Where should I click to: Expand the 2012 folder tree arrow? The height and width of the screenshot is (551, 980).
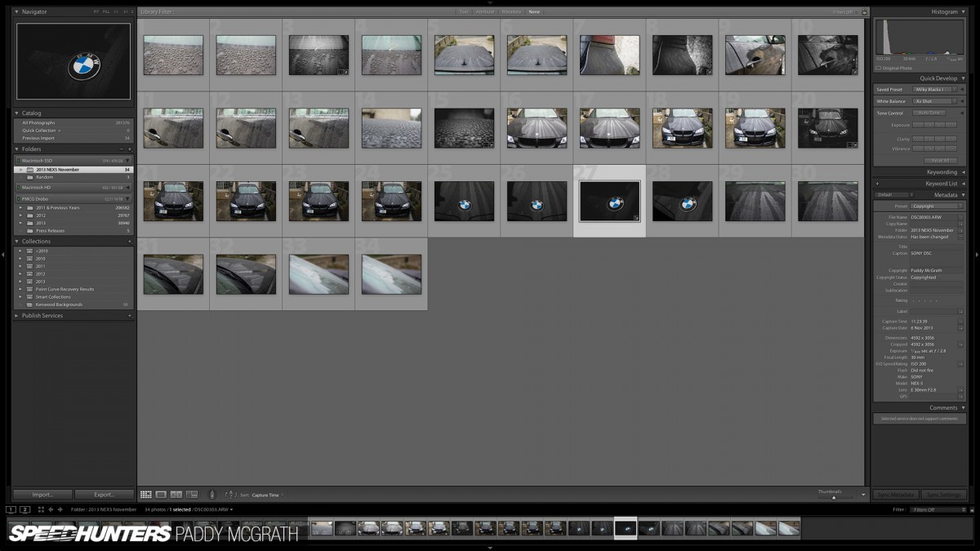[20, 216]
